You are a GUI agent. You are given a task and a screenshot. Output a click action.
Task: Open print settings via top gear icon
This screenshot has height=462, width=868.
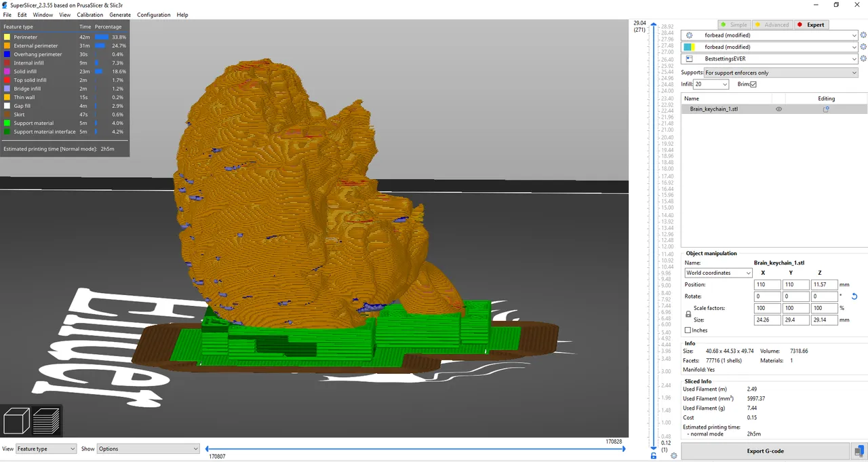tap(690, 35)
